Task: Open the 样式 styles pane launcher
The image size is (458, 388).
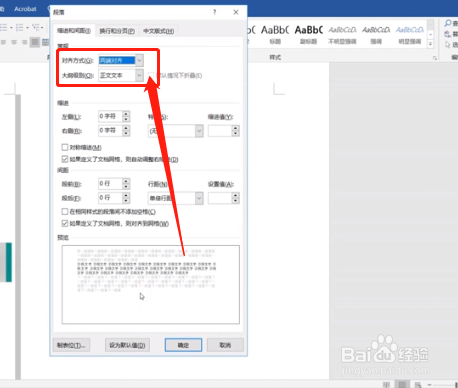Action: 435,58
